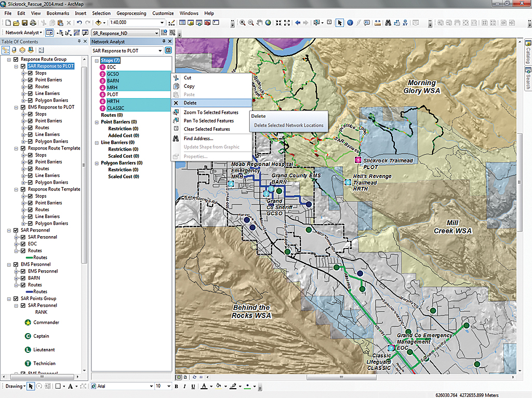Choose Delete from the context menu
This screenshot has width=532, height=398.
pyautogui.click(x=190, y=103)
